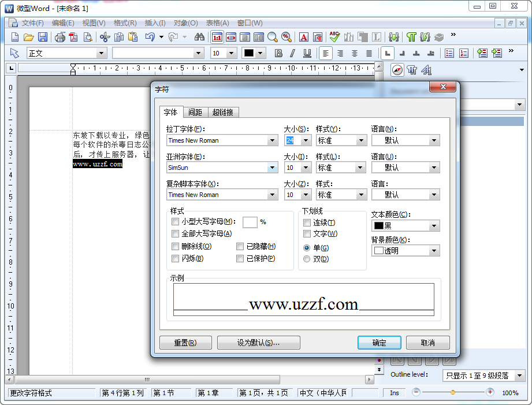Open the character format red A icon
532x405 pixels.
tap(304, 37)
